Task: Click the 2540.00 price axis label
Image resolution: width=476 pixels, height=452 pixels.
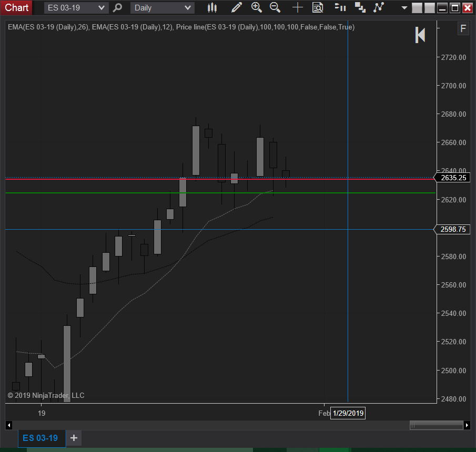Action: pos(453,313)
